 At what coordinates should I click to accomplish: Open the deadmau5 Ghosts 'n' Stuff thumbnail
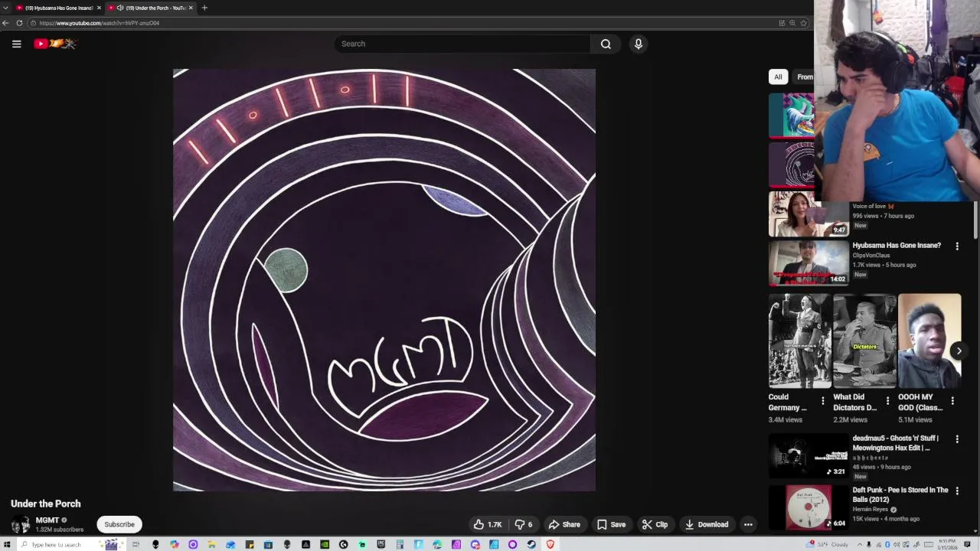pos(808,455)
